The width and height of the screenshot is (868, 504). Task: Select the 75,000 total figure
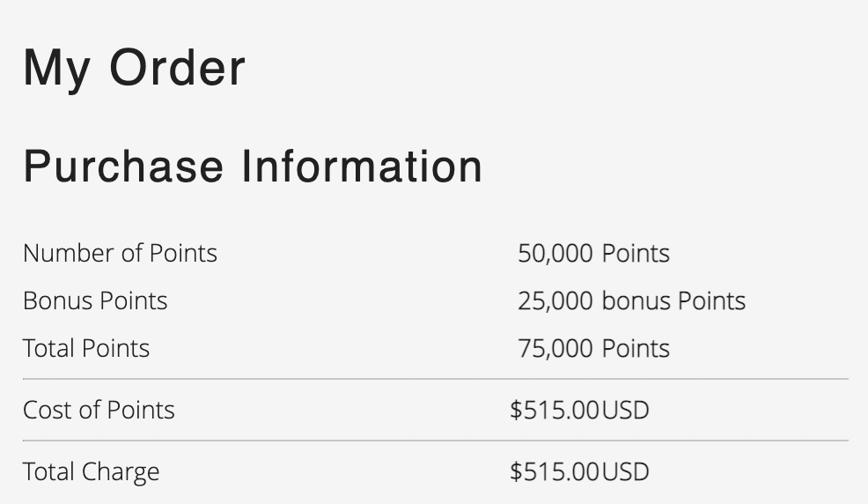tap(555, 349)
